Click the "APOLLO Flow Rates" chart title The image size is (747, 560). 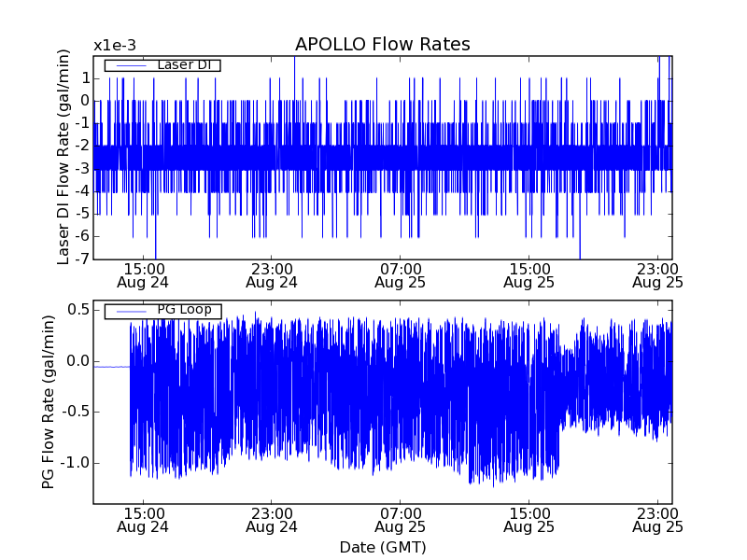coord(382,45)
